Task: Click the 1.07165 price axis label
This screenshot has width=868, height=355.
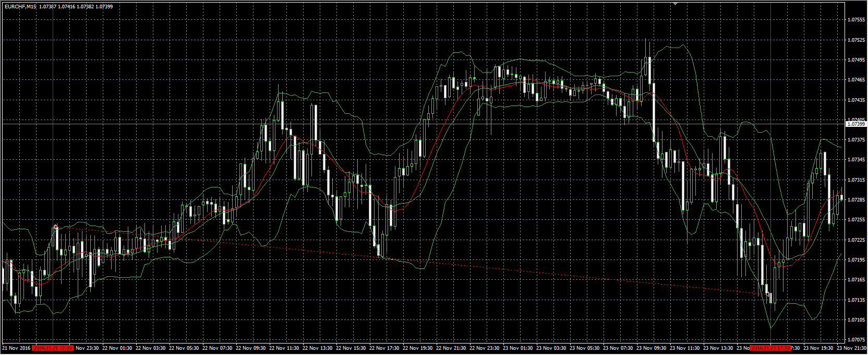Action: 857,280
